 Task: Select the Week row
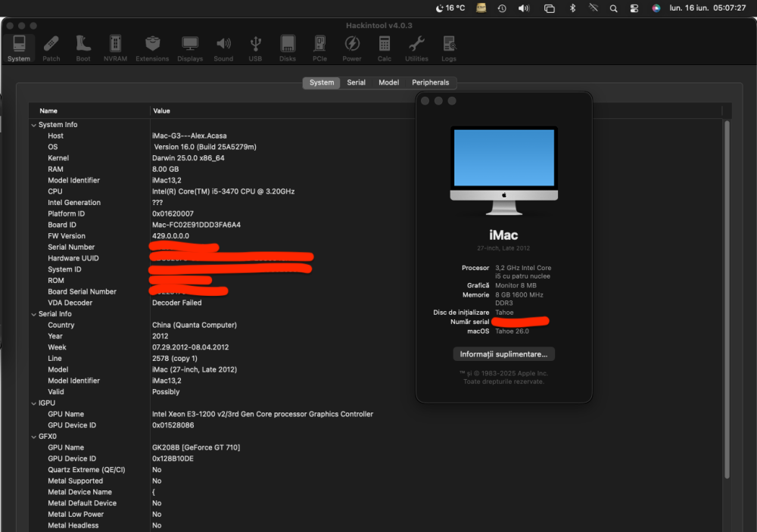pos(375,347)
